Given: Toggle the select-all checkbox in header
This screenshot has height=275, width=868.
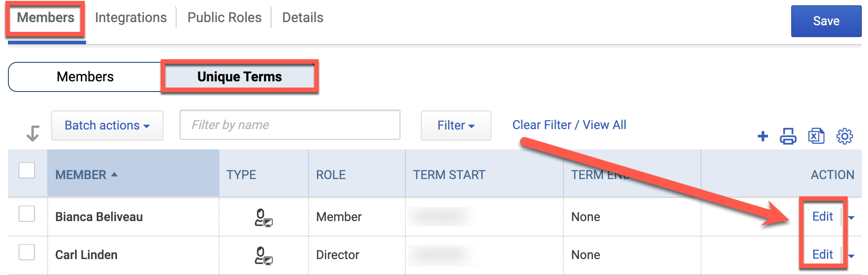Looking at the screenshot, I should pyautogui.click(x=27, y=170).
